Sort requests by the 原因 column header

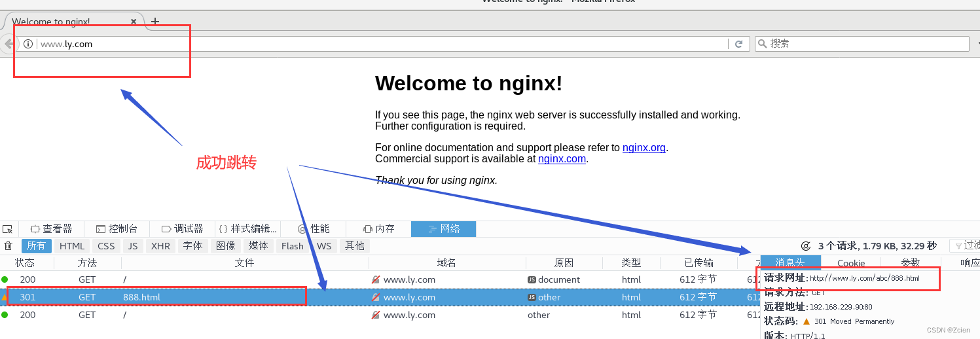[564, 262]
